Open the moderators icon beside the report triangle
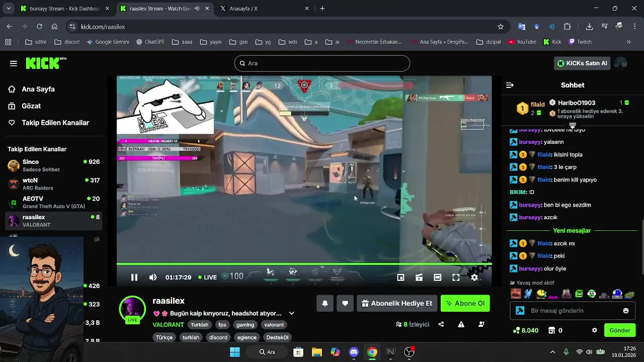Image resolution: width=644 pixels, height=362 pixels. tap(481, 324)
